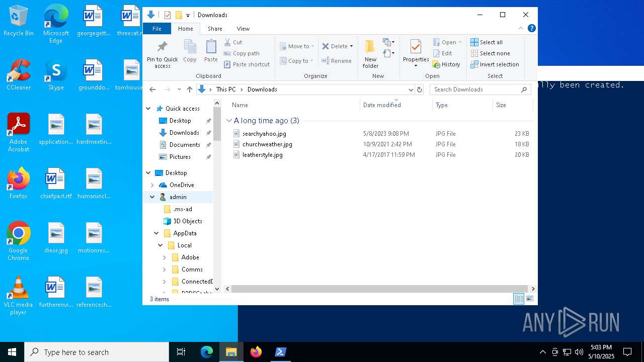The image size is (644, 362).
Task: Open Properties from ribbon
Action: (416, 54)
